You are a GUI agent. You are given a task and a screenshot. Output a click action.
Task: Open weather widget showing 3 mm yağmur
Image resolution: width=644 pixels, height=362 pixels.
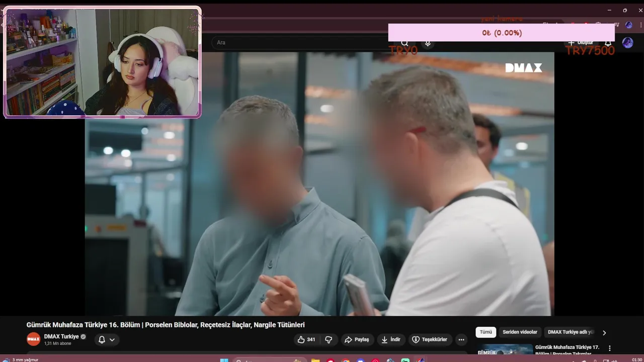(x=21, y=359)
